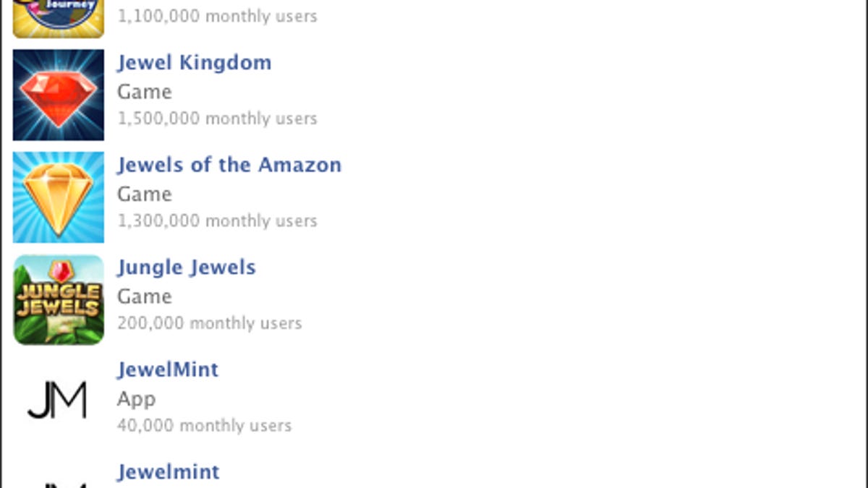Click the Game label under Jewel Kingdom
The width and height of the screenshot is (868, 488).
[x=145, y=92]
